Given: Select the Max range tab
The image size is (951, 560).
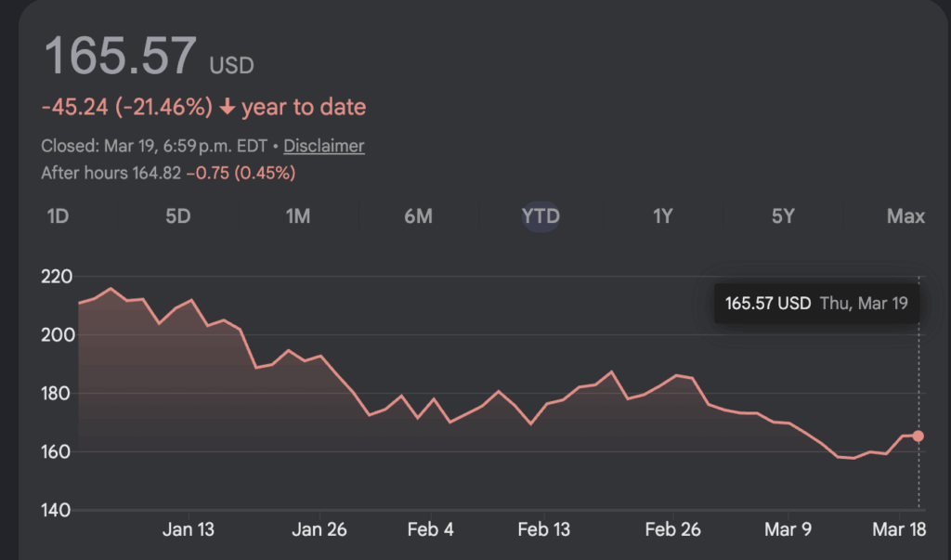Looking at the screenshot, I should [905, 216].
